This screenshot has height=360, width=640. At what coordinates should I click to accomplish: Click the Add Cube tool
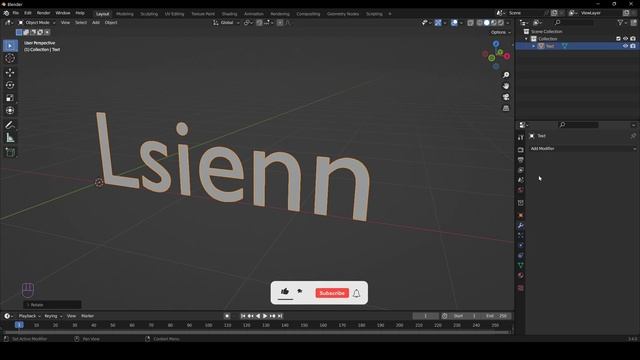pos(10,153)
